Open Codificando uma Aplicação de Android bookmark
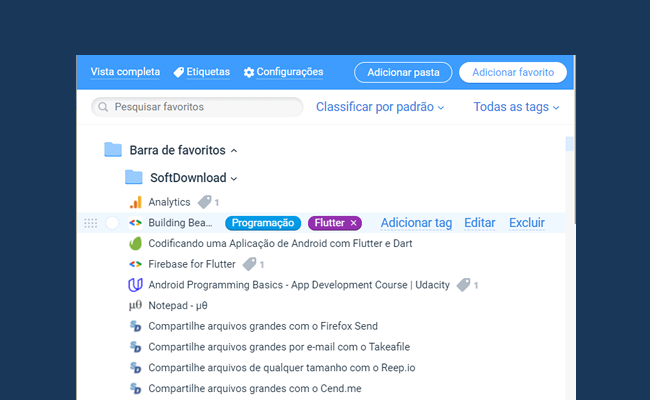Viewport: 650px width, 400px height. (x=280, y=243)
